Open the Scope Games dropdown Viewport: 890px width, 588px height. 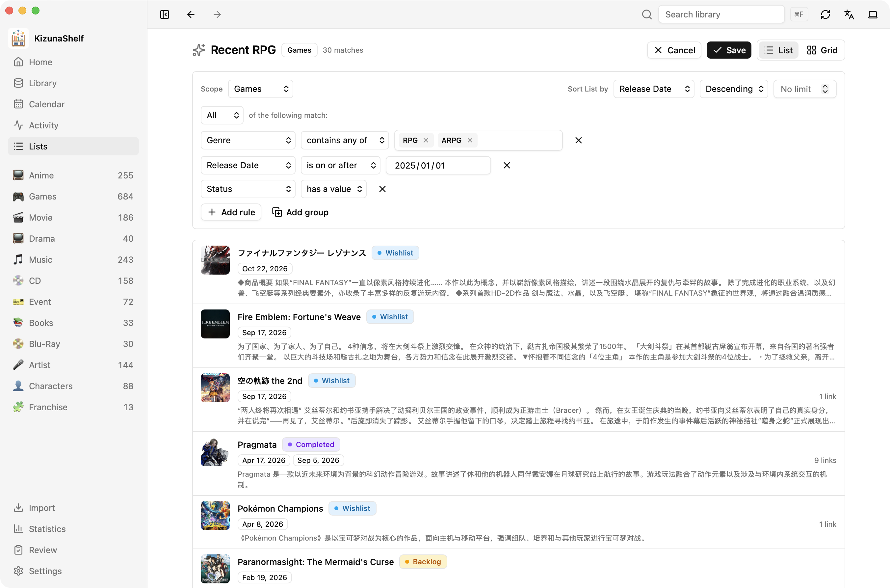(x=261, y=89)
